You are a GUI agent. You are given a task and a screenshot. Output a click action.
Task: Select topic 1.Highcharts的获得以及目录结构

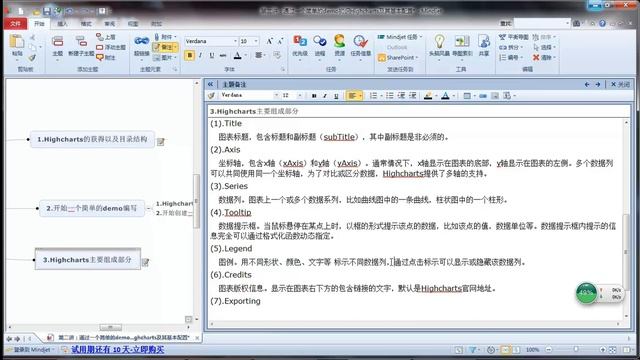(92, 139)
